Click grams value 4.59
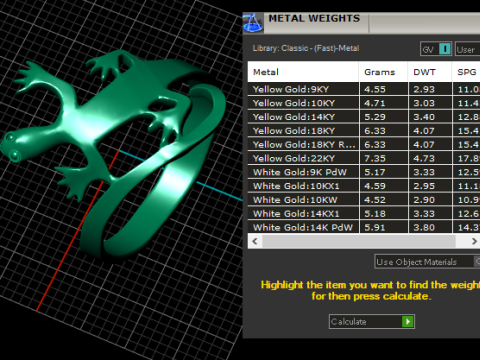480x360 pixels. tap(375, 186)
